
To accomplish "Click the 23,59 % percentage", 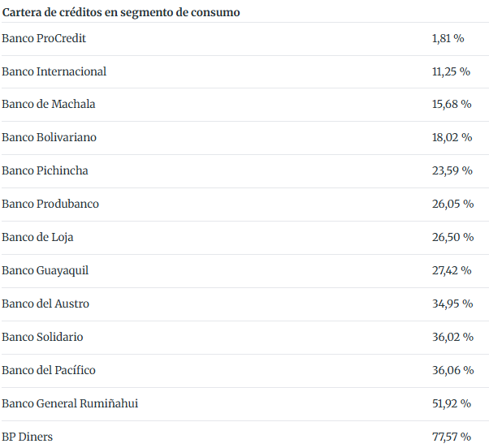I will (452, 171).
